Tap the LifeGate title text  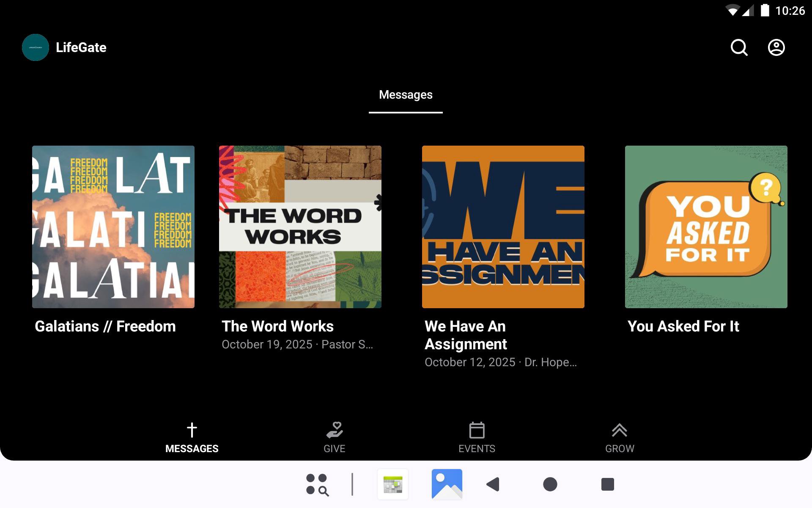click(x=81, y=47)
